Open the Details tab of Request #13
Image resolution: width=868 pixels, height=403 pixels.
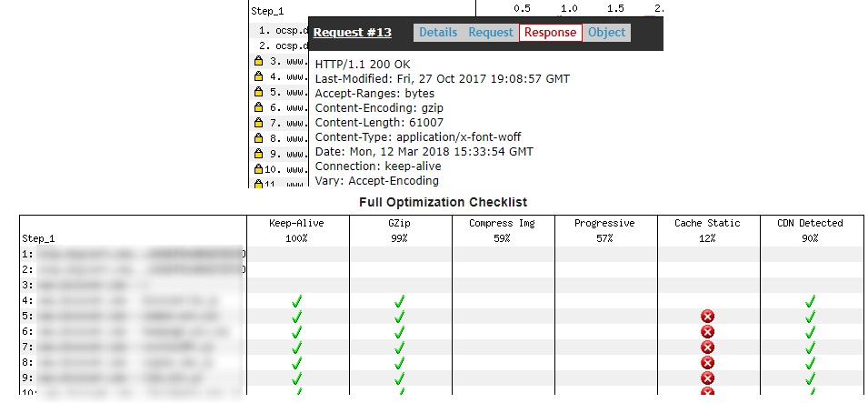point(437,33)
